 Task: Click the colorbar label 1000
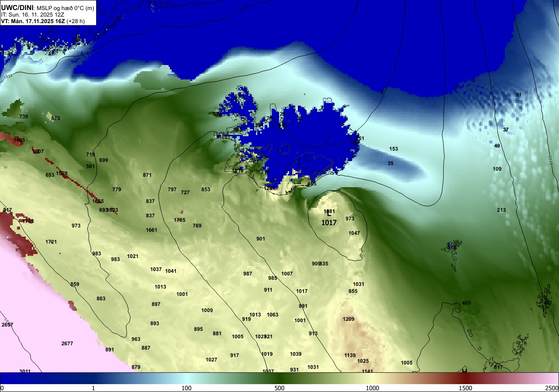pyautogui.click(x=372, y=388)
